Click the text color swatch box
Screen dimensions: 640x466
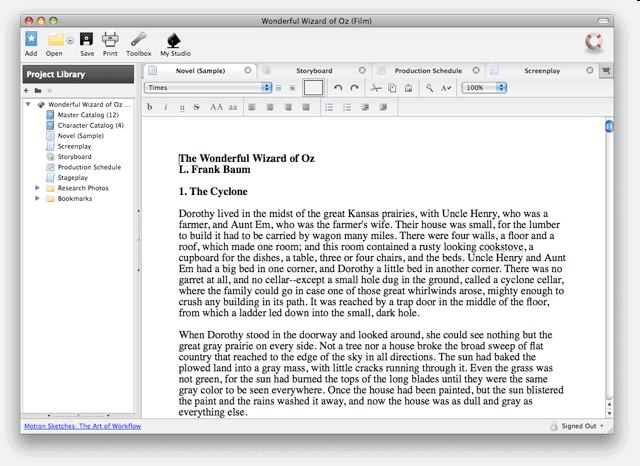[313, 88]
